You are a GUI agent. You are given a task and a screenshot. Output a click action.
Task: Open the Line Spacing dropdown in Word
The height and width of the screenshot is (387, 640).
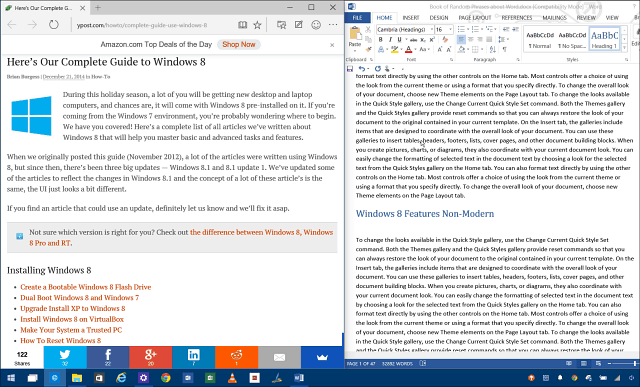coord(503,40)
